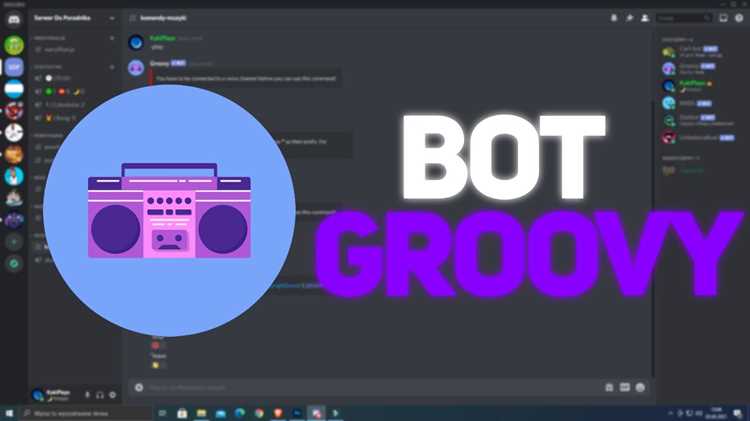Toggle microphone mute in the user panel
Image resolution: width=750 pixels, height=421 pixels.
87,395
